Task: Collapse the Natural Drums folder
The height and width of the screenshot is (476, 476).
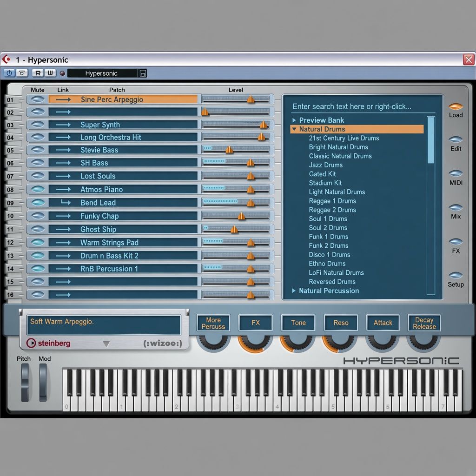Action: tap(294, 129)
